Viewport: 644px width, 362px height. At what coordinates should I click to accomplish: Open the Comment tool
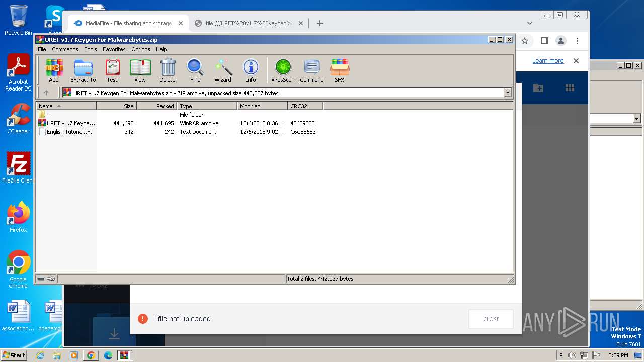tap(311, 70)
